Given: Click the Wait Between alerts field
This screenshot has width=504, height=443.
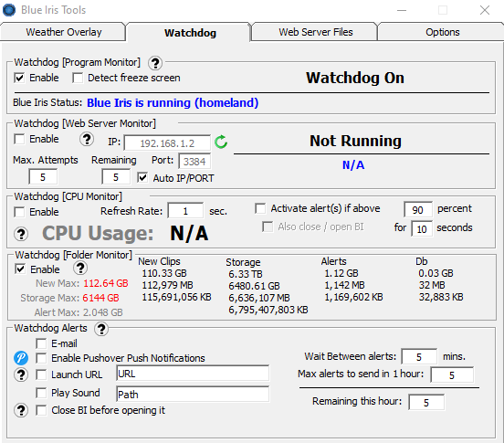Looking at the screenshot, I should [419, 357].
